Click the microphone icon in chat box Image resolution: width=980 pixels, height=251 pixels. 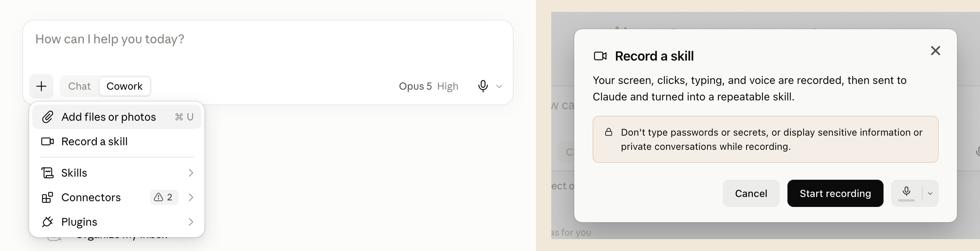click(483, 86)
